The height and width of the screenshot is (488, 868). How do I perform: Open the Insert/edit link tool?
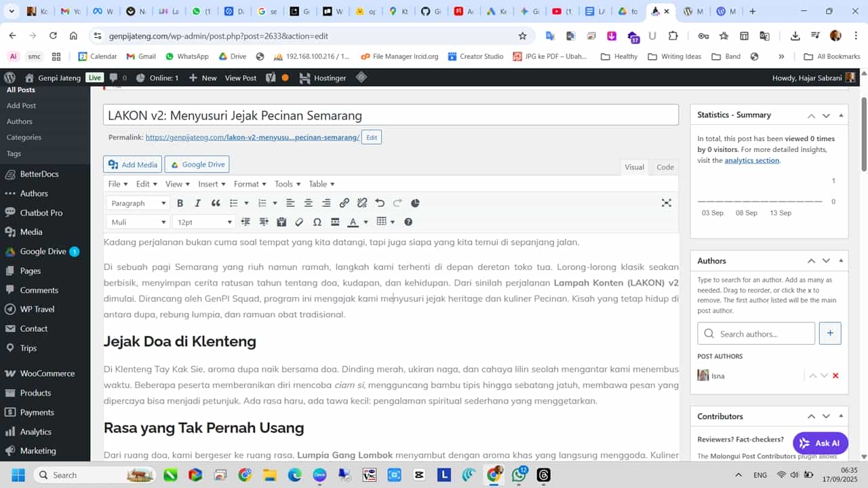[x=344, y=203]
